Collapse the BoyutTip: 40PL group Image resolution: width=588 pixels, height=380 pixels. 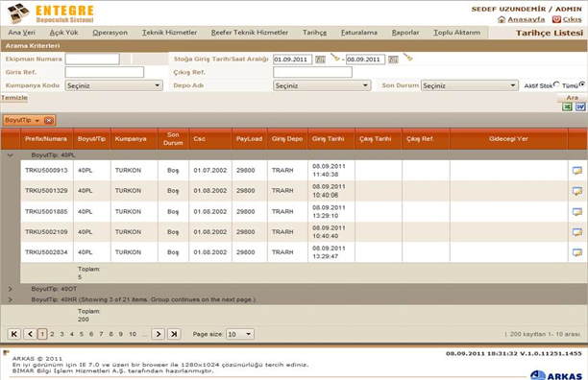[11, 155]
